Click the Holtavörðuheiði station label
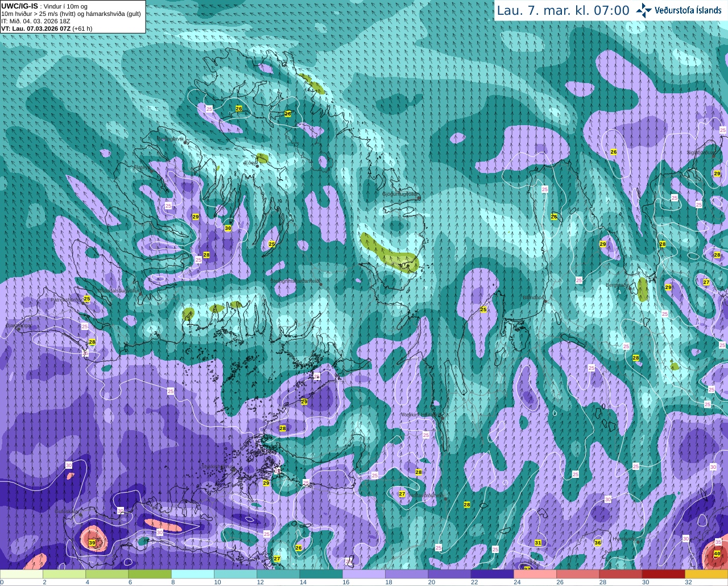The height and width of the screenshot is (586, 728). (425, 496)
